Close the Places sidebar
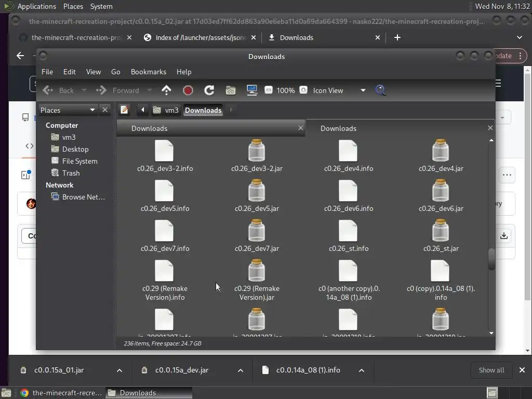 click(105, 110)
